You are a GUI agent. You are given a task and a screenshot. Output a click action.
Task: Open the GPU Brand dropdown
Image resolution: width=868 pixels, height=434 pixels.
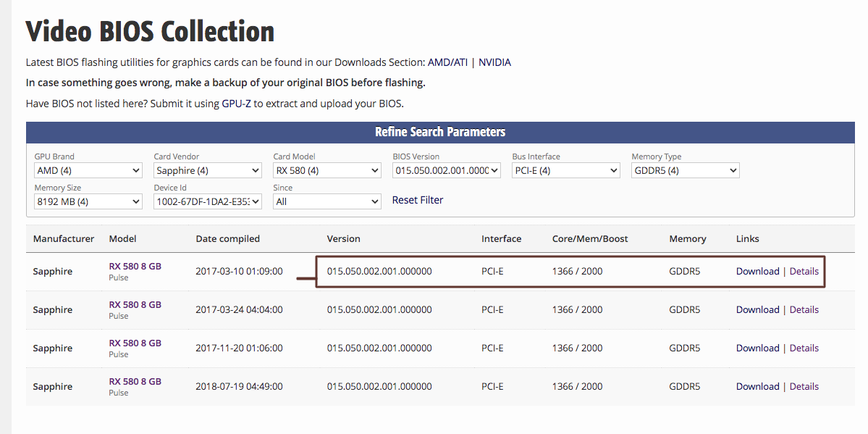(88, 170)
